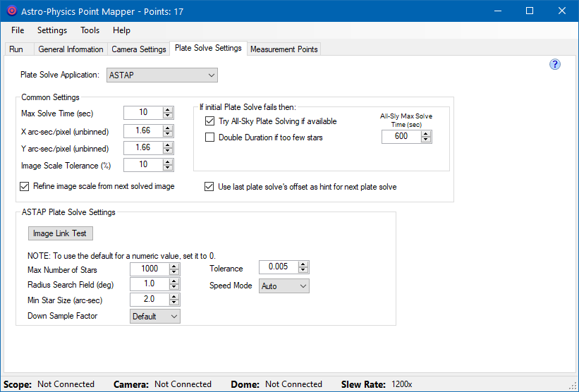Switch to Camera Settings tab
The height and width of the screenshot is (392, 579).
(x=139, y=49)
